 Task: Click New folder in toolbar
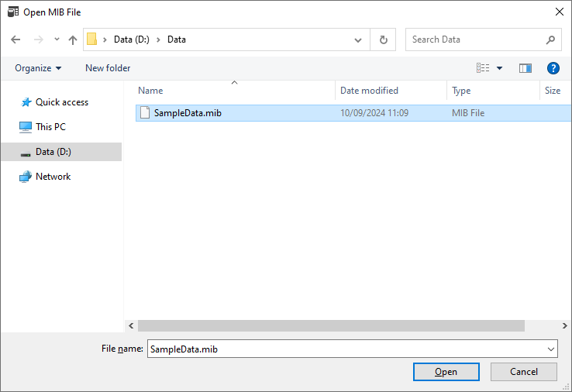pos(108,68)
